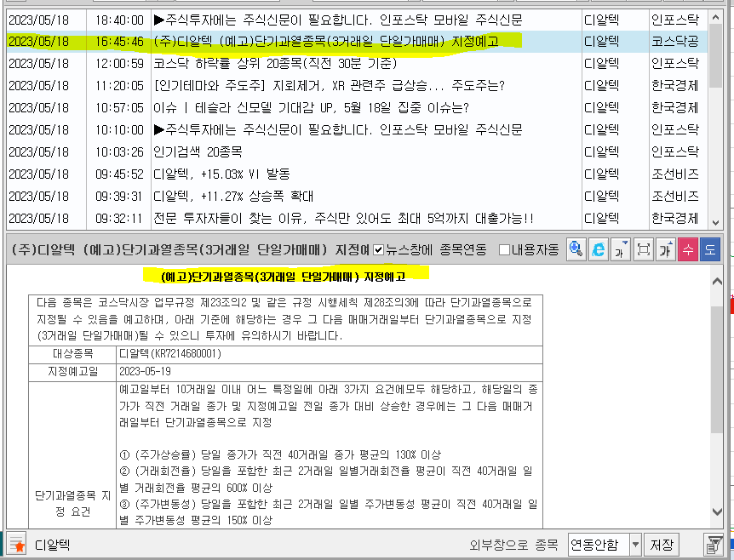The width and height of the screenshot is (734, 560).
Task: Click yellow-highlighted article title 지정예고
Action: pyautogui.click(x=284, y=277)
